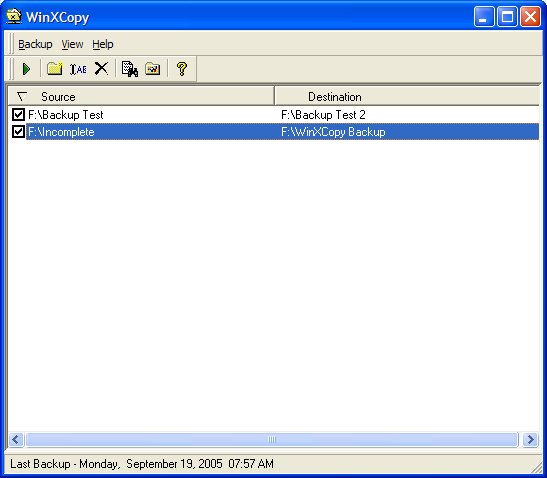Click the horizontal scrollbar thumb
Viewport: 547px width, 478px height.
[272, 439]
